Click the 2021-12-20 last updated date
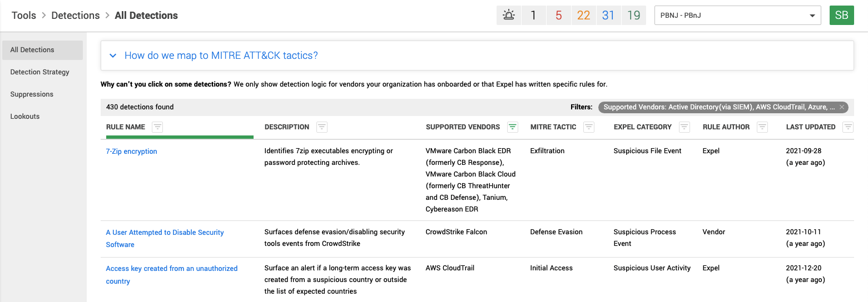868x302 pixels. (x=803, y=268)
